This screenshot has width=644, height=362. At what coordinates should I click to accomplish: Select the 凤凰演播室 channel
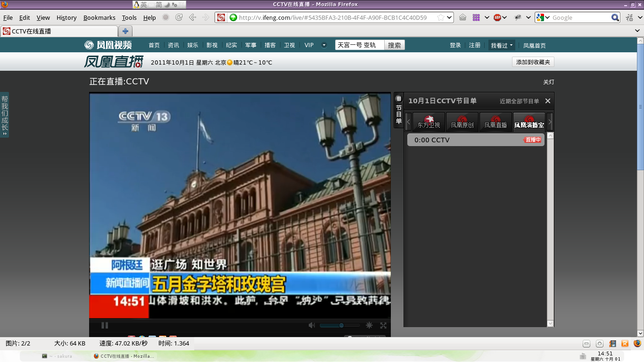(529, 122)
